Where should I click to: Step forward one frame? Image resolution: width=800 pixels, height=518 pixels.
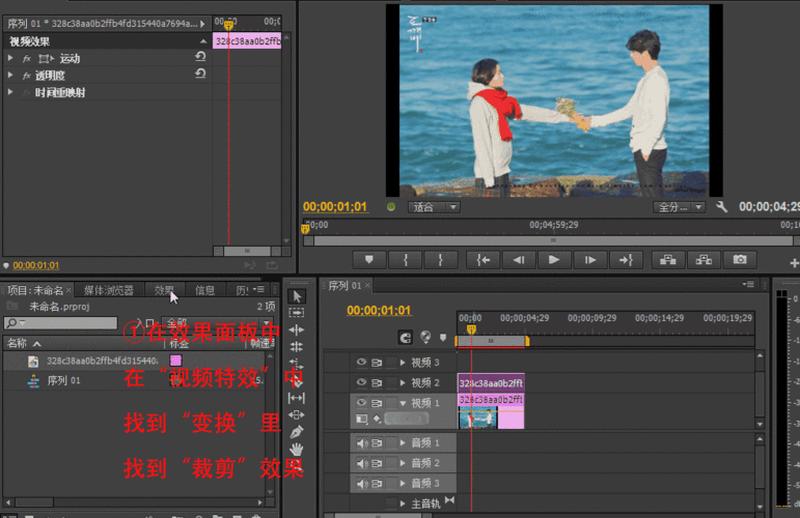[590, 260]
